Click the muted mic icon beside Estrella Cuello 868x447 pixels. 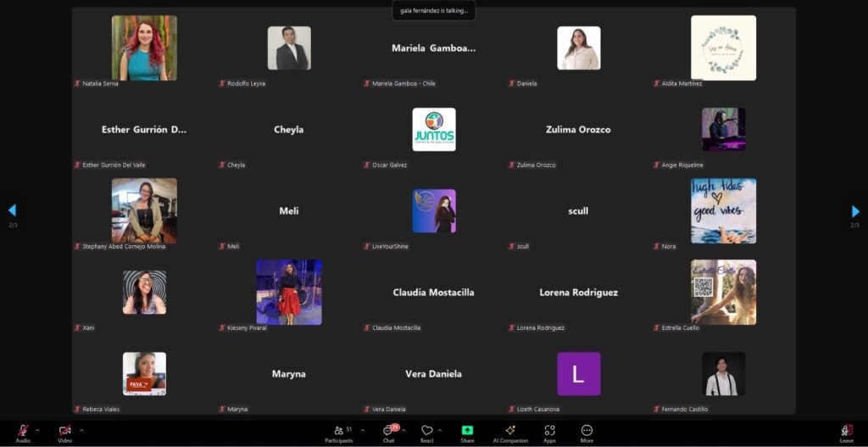tap(657, 328)
